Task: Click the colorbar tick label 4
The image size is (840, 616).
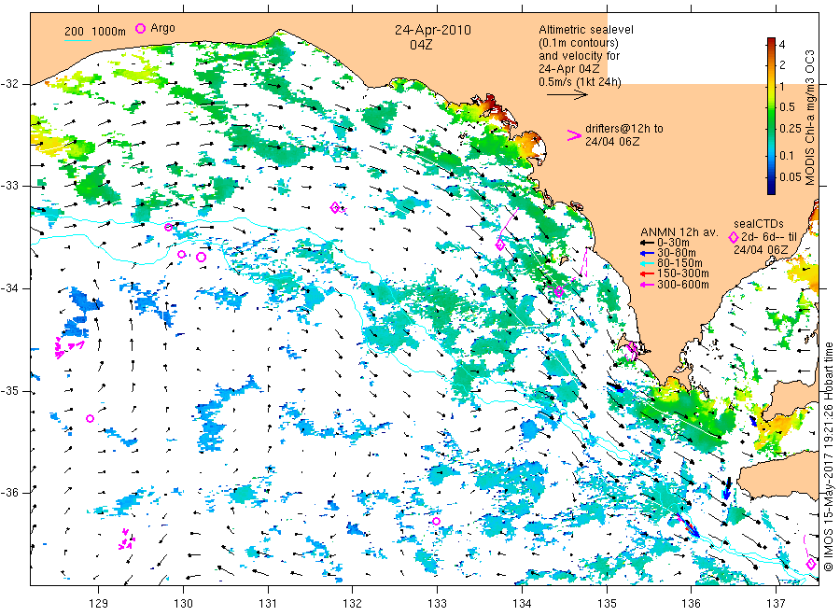Action: click(x=782, y=45)
